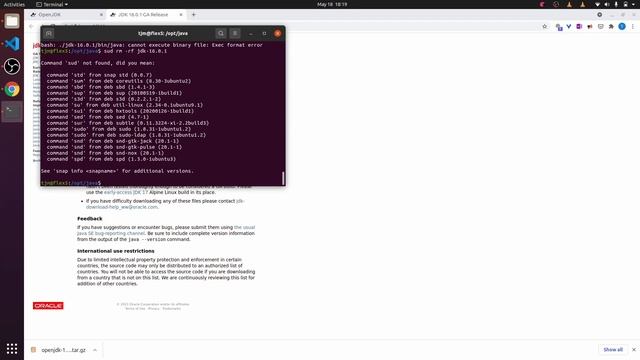Screen dimensions: 640x360
Task: Click Show all downloads
Action: [x=613, y=350]
